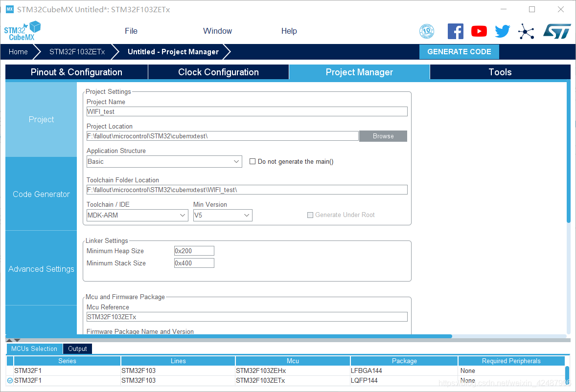Select the Project Manager tab
This screenshot has width=576, height=392.
(359, 72)
